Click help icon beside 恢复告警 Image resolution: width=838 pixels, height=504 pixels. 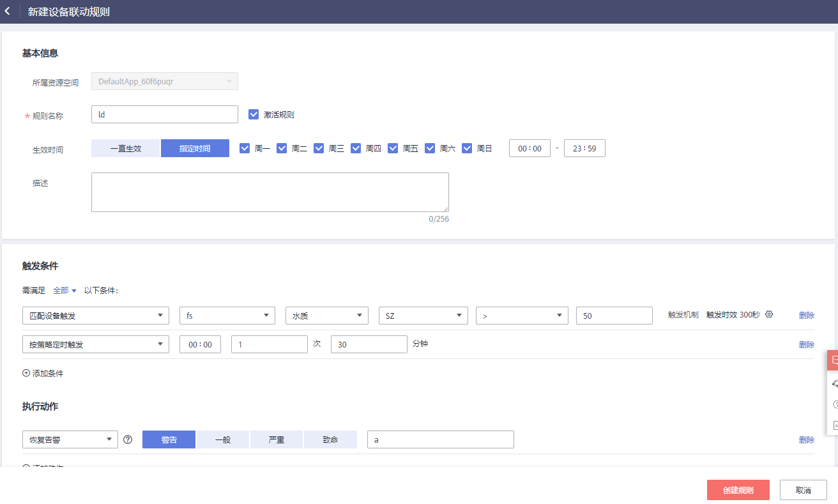coord(128,439)
